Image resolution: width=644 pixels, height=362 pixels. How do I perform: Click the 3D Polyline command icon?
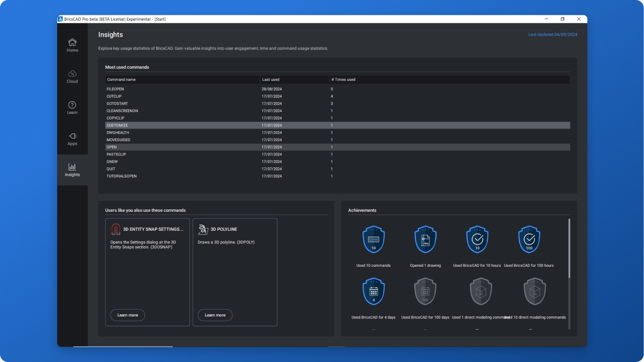coord(203,229)
